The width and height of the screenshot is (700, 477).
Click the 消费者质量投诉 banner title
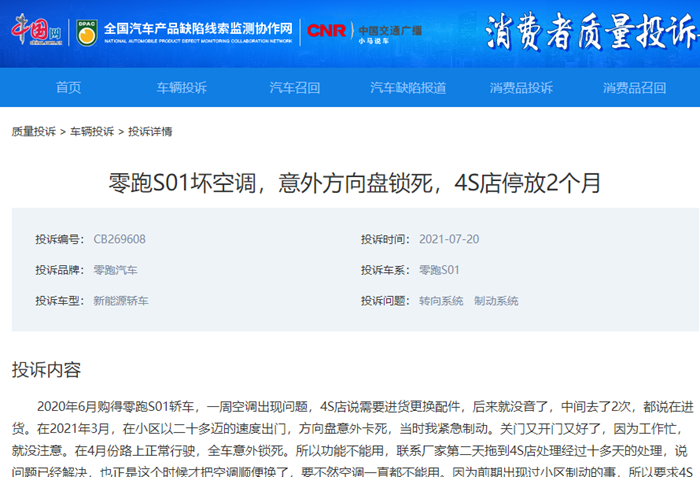(592, 31)
